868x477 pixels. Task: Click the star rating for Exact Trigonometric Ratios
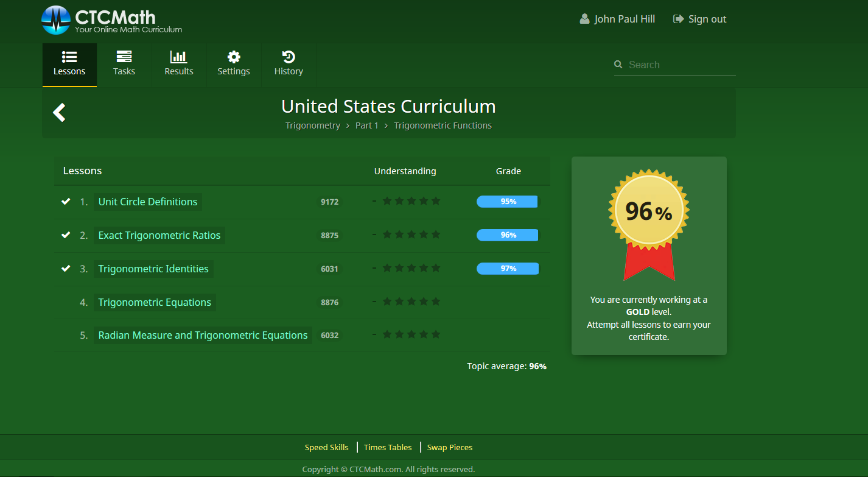point(411,235)
